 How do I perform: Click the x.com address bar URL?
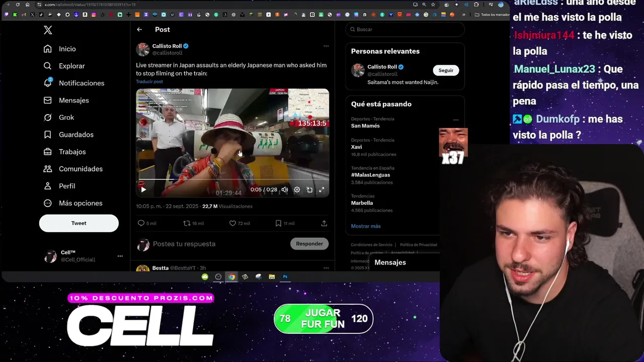90,5
